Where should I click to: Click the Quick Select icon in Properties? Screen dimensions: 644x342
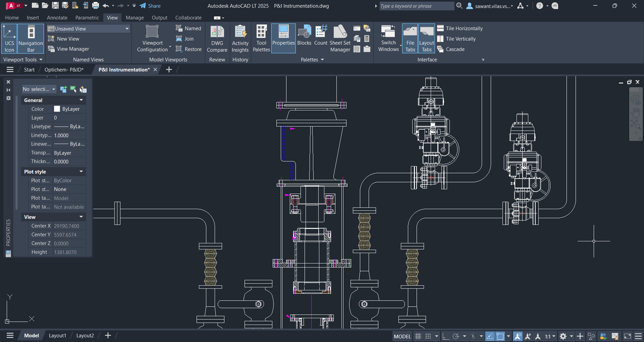click(83, 89)
